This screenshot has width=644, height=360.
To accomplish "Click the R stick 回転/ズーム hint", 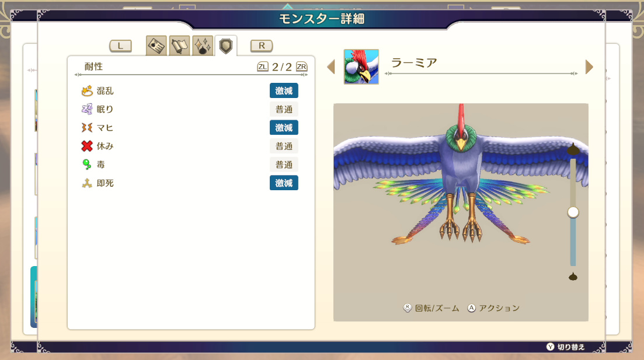I will coord(431,308).
